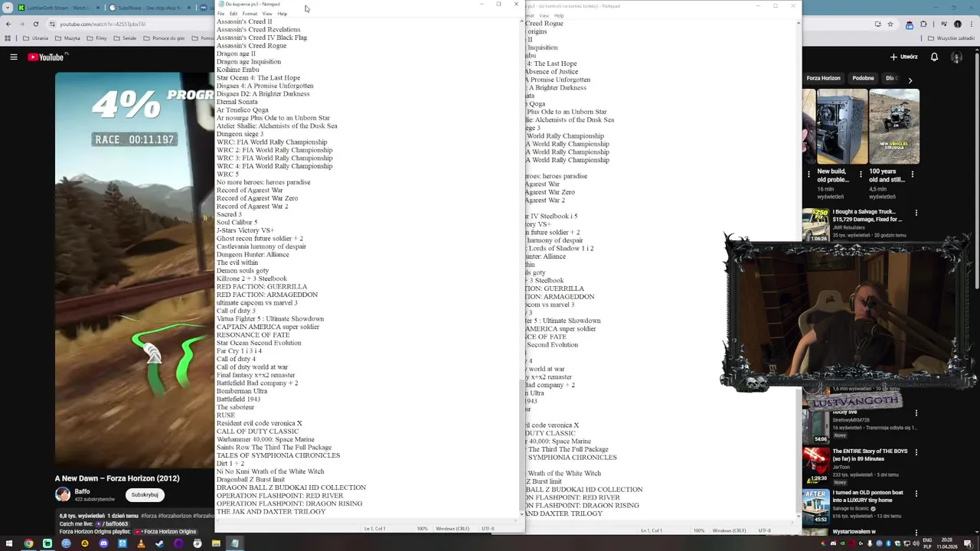Bookmark this page with star icon
Viewport: 980px width, 551px height.
[x=892, y=24]
